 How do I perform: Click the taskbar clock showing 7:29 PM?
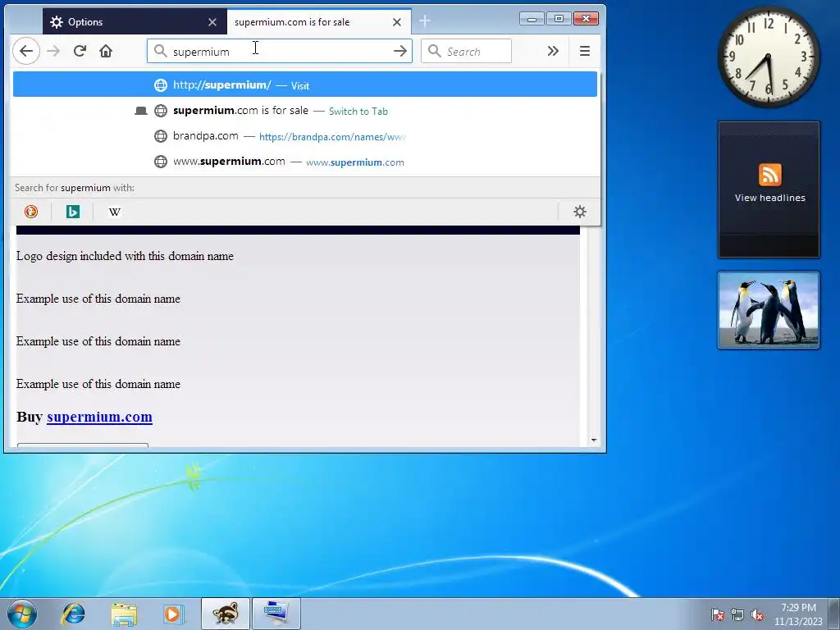coord(798,614)
